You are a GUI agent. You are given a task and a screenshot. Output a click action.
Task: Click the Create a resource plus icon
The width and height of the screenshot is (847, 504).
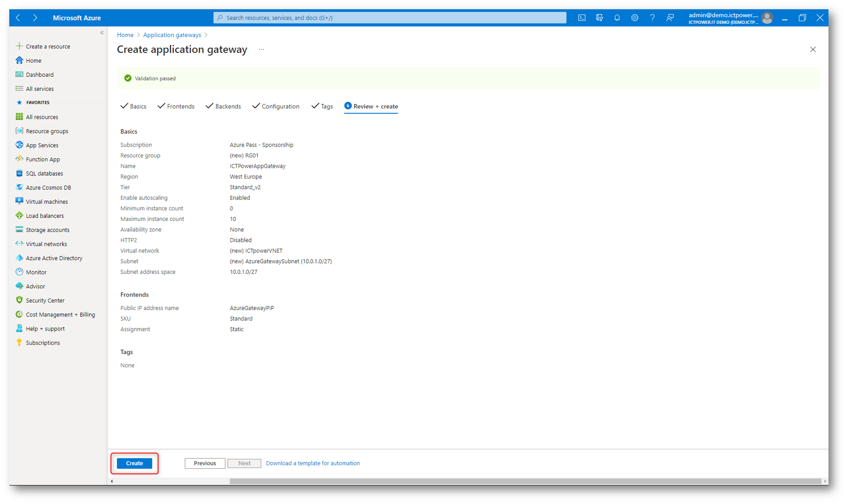coord(19,46)
